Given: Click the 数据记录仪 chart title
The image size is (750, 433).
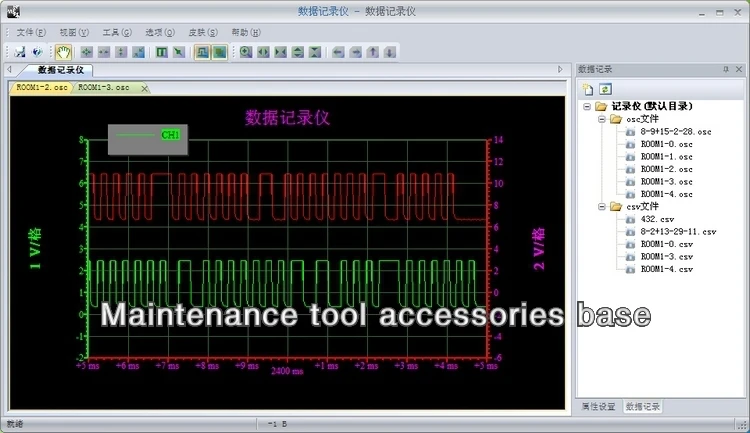Looking at the screenshot, I should tap(287, 118).
